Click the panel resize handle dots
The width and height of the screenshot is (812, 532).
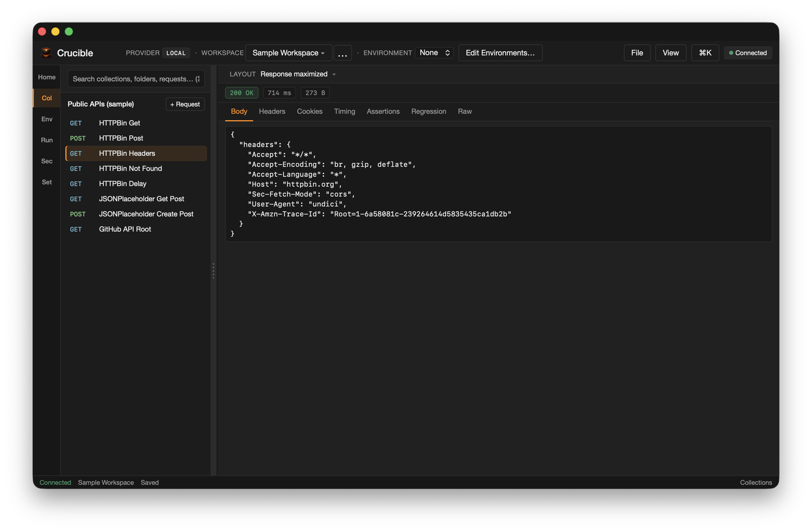[x=213, y=271]
